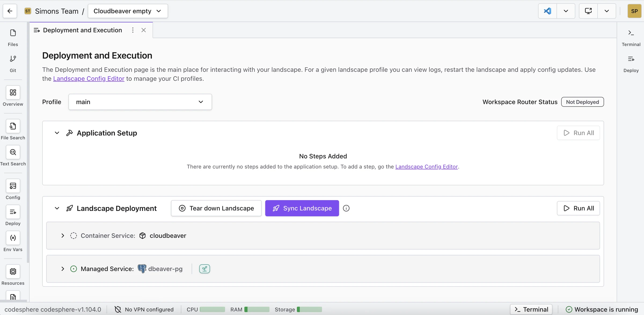Open the Cloudbeaver empty workspace dropdown
644x315 pixels.
tap(128, 11)
